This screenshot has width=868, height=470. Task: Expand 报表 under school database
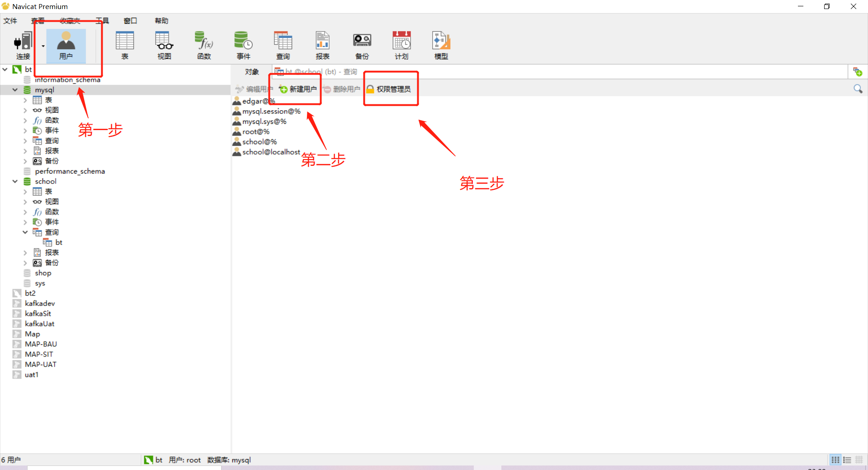point(25,253)
